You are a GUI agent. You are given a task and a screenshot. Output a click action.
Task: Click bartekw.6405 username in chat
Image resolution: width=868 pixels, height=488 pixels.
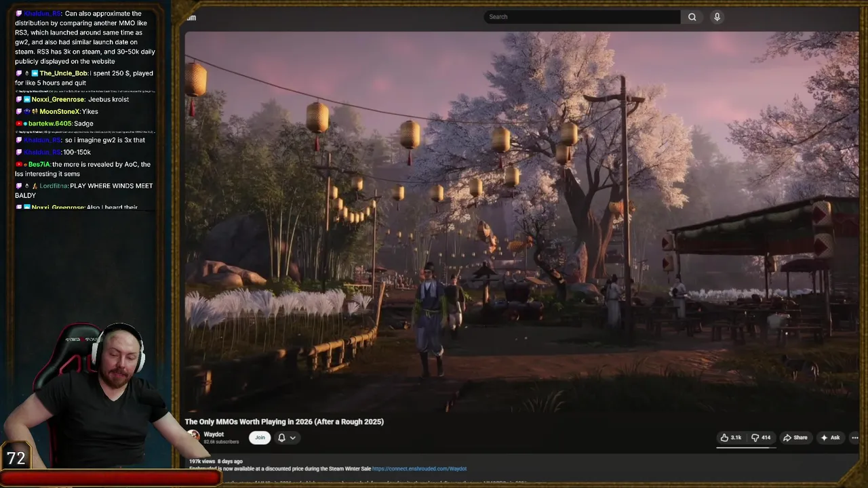click(50, 123)
